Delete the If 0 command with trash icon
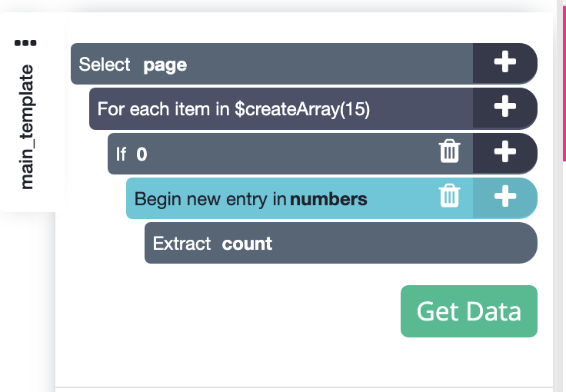This screenshot has height=392, width=566. (x=449, y=153)
